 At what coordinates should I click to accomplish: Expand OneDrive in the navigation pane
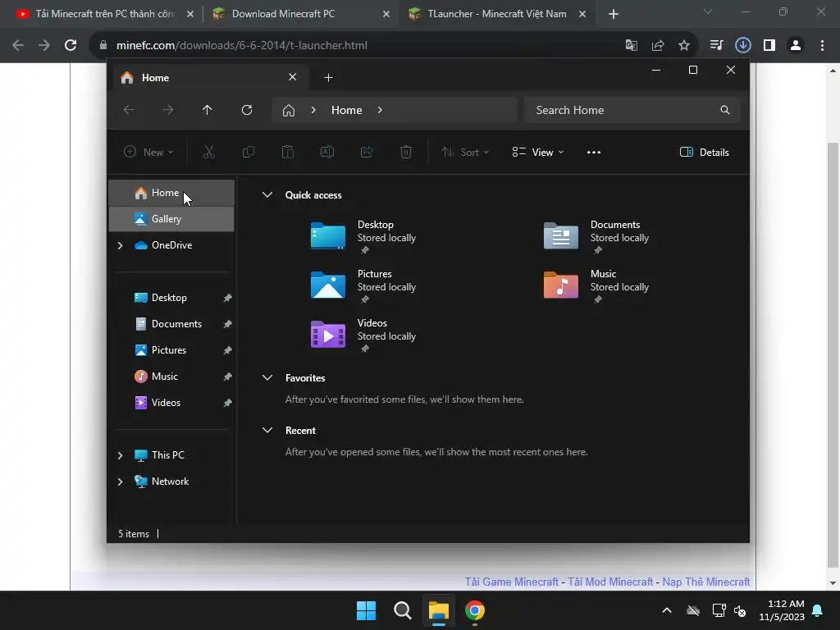pyautogui.click(x=120, y=245)
